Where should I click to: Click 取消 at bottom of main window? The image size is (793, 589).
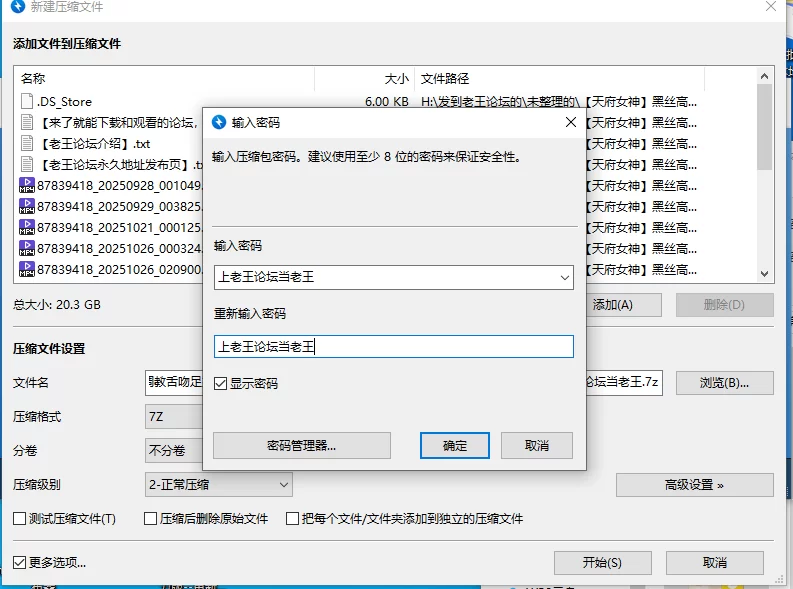pos(715,563)
